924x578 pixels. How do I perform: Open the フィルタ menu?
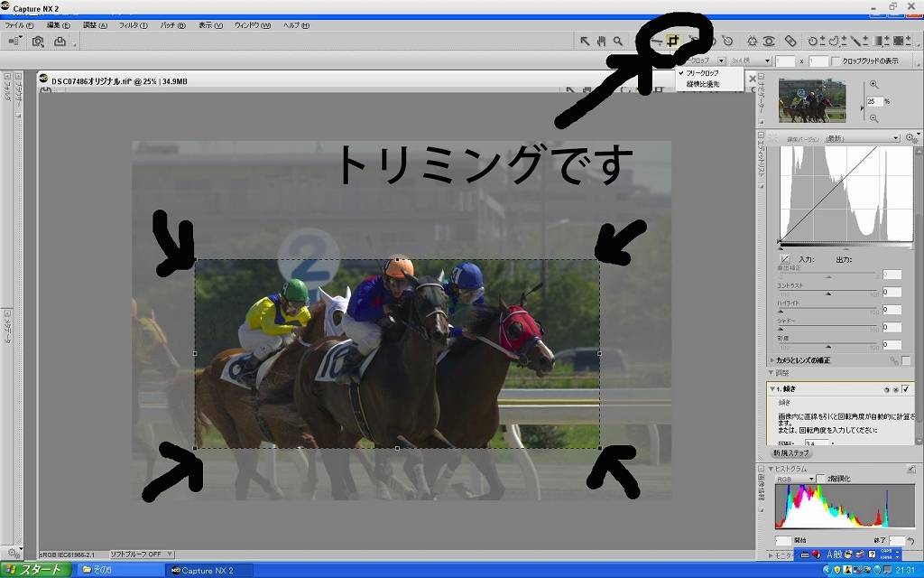[134, 25]
